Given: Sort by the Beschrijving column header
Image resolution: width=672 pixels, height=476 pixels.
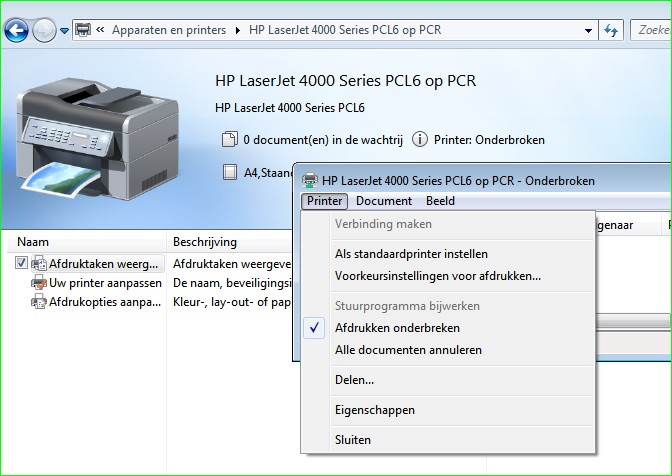Looking at the screenshot, I should tap(230, 242).
